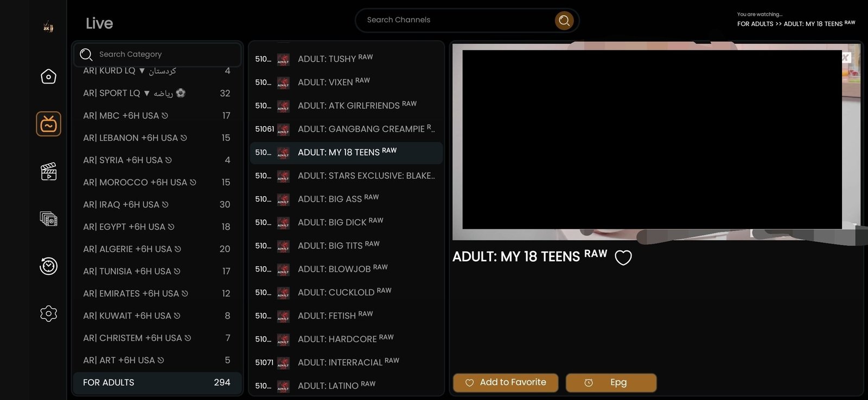Choose the AR| TUNISIA +6H USA category
The height and width of the screenshot is (400, 868).
tap(157, 271)
